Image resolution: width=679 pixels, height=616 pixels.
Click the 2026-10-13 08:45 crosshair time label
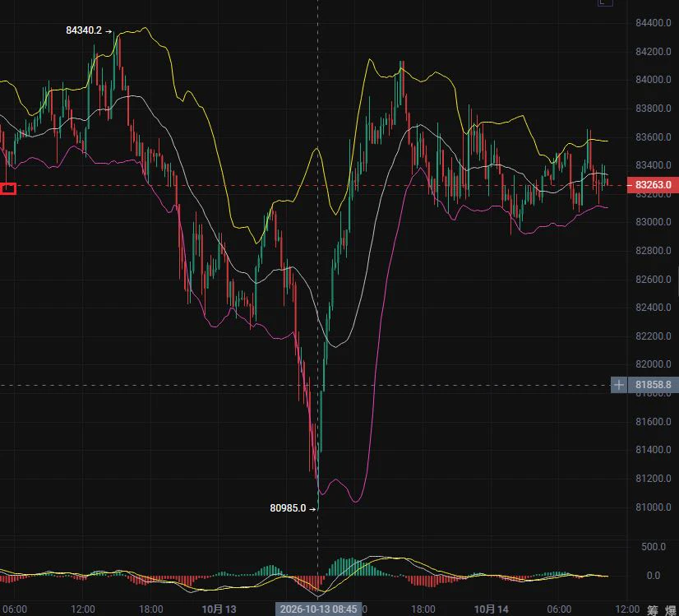click(x=318, y=609)
